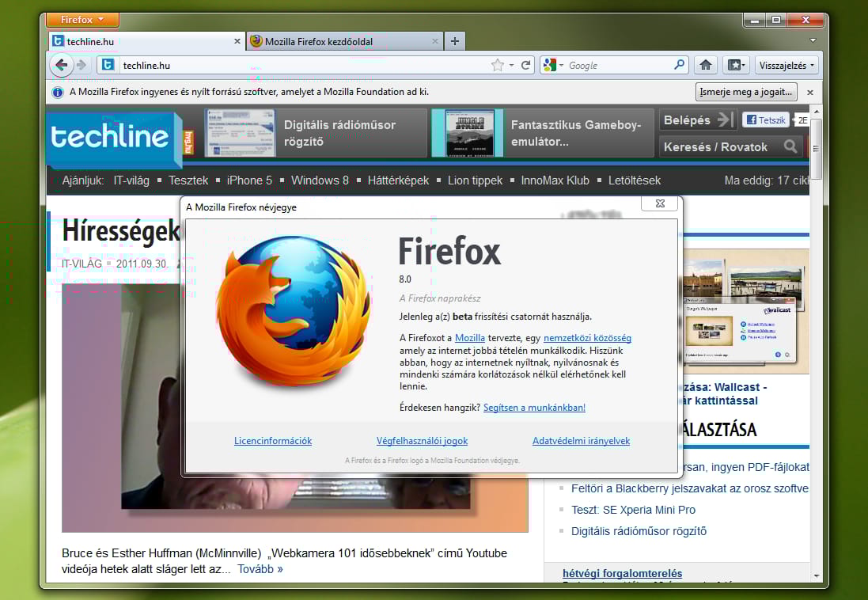Bookmark this page with the star
The image size is (868, 600).
pos(497,66)
